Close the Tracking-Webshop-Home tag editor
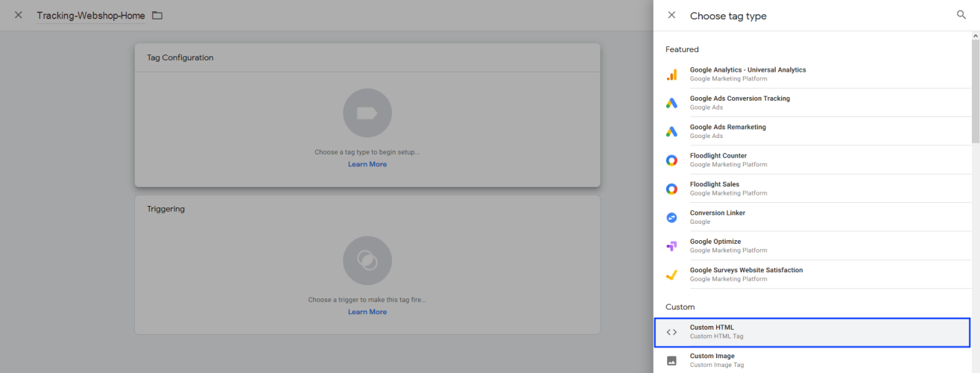Screen dimensions: 980x373 (x=19, y=15)
